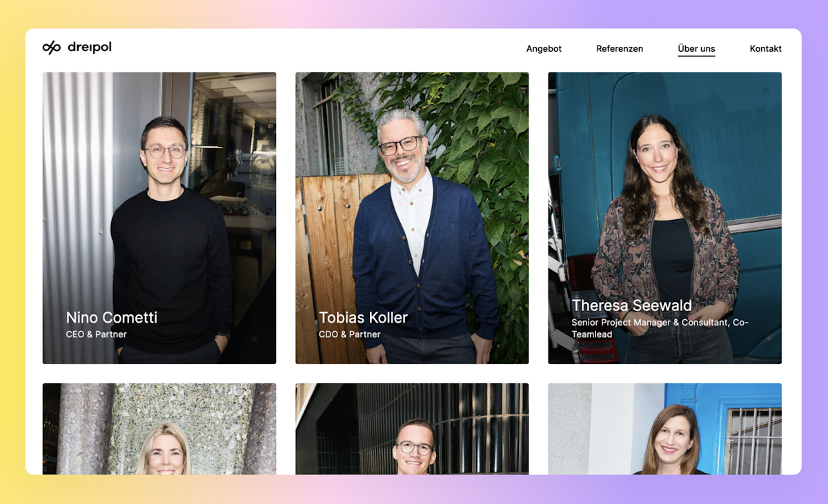Open second-row card with blue door background
The height and width of the screenshot is (504, 828).
664,429
